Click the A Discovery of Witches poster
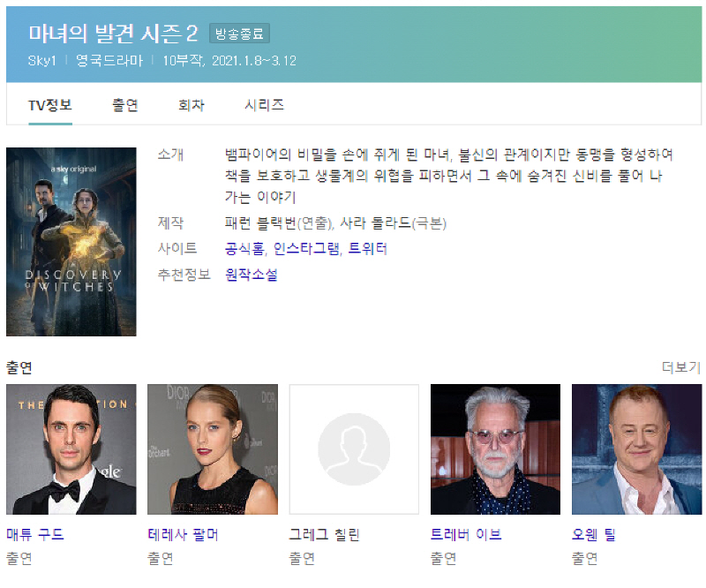 71,242
